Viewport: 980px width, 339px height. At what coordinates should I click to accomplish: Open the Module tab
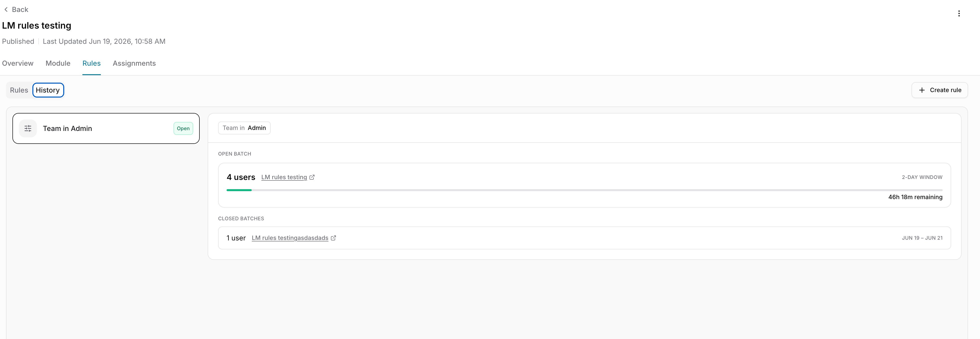tap(58, 63)
